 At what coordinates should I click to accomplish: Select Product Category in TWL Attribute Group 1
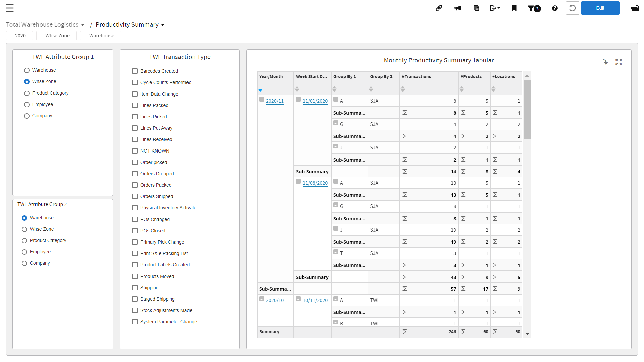(27, 93)
